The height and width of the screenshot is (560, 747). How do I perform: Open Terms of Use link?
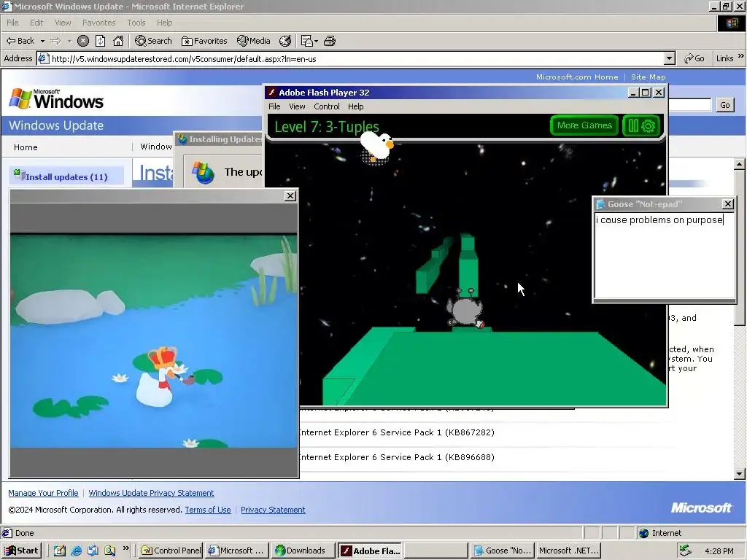[208, 510]
